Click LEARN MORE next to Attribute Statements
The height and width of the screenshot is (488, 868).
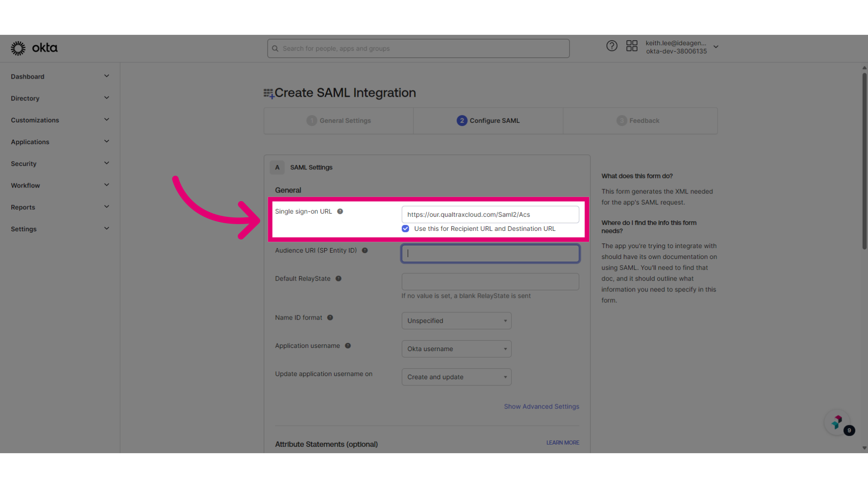(562, 442)
